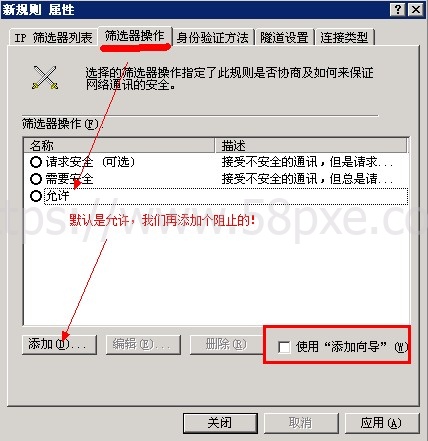Click the help question mark in the title bar
This screenshot has width=428, height=441.
[398, 9]
